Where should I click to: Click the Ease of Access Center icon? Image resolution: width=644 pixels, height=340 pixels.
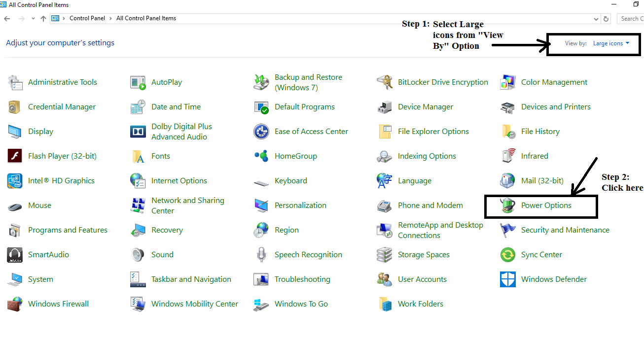(x=261, y=132)
